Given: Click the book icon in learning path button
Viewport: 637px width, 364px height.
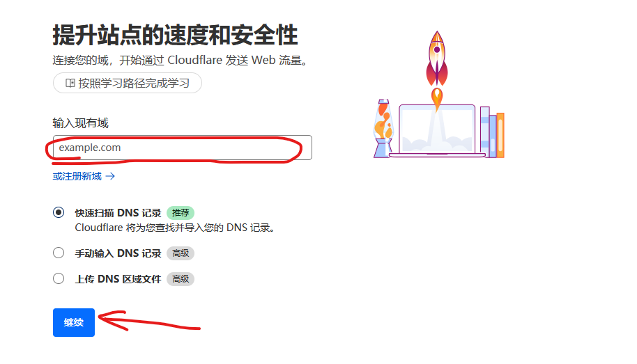Looking at the screenshot, I should tap(70, 84).
